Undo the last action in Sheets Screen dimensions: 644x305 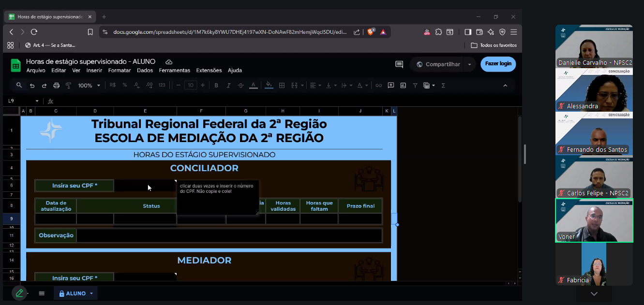pyautogui.click(x=32, y=85)
